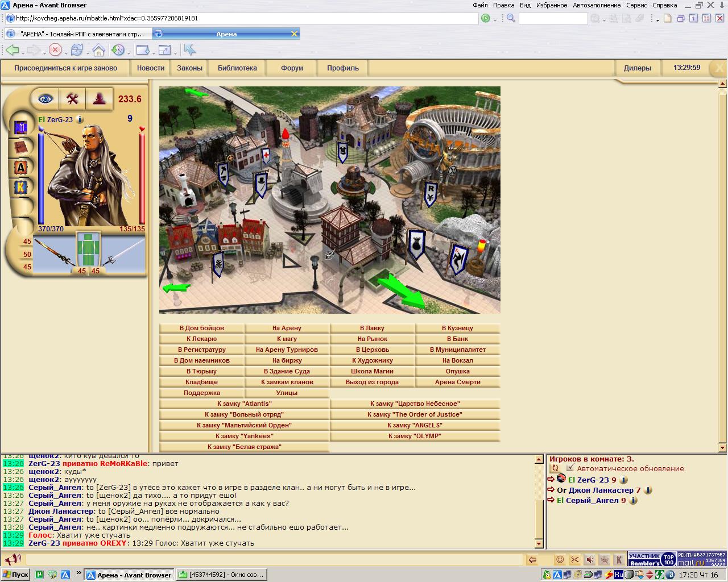The height and width of the screenshot is (582, 728).
Task: Click the large green arrow on city map
Action: [x=401, y=290]
